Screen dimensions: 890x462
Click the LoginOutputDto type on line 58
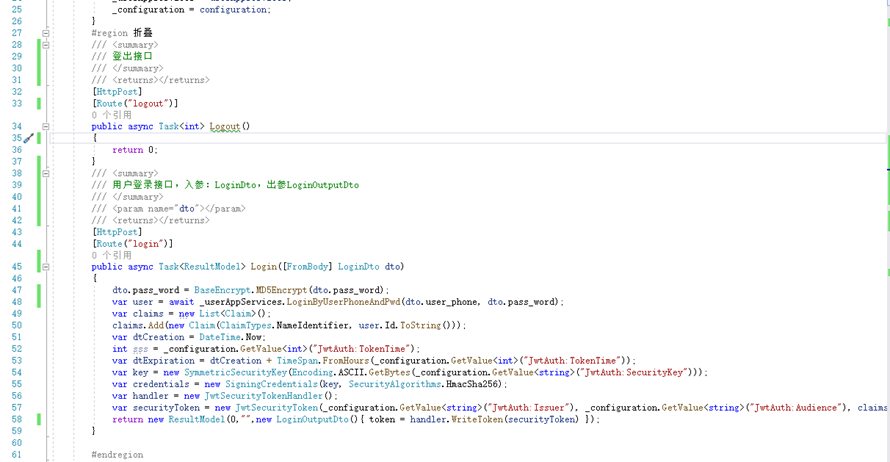pyautogui.click(x=312, y=419)
